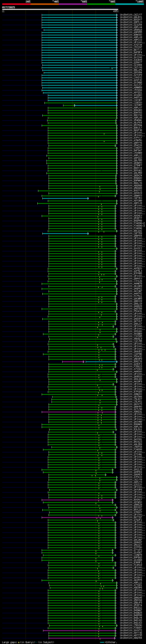Screen dimensions: 146x644
Task: Select hit label UniRef100_C5KPS8
Action: (131, 447)
